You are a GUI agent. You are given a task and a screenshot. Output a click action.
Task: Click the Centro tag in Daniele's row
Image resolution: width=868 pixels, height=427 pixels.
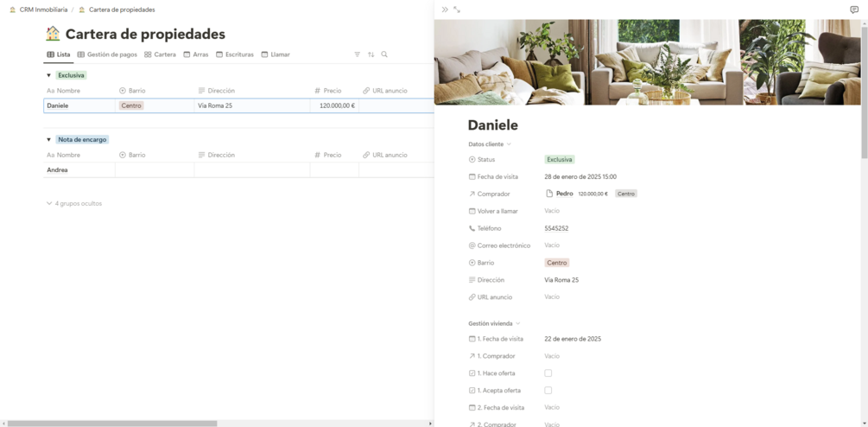click(131, 105)
